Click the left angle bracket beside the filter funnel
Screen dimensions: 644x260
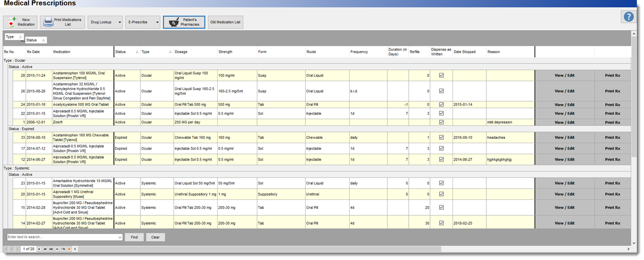click(x=75, y=249)
